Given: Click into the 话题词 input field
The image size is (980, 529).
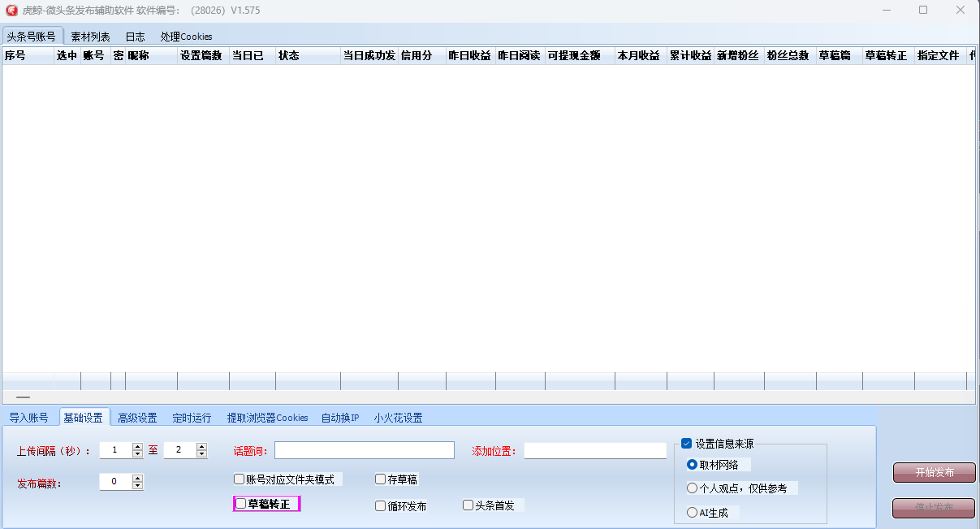Looking at the screenshot, I should [364, 450].
